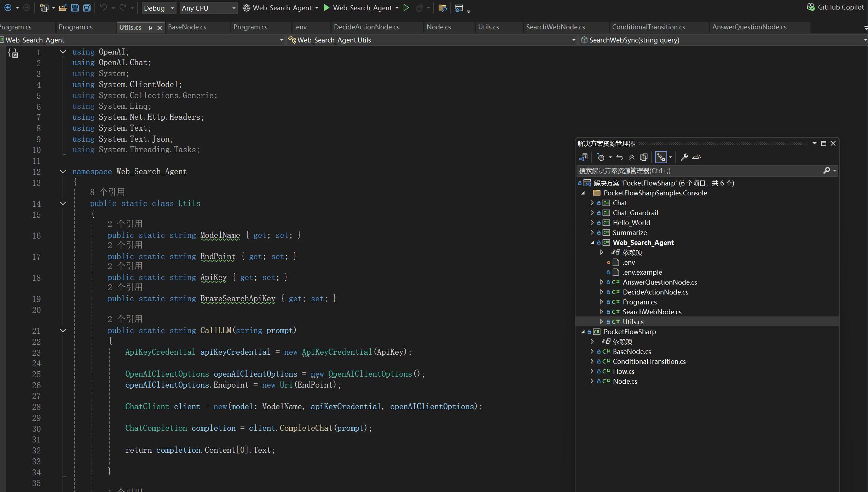Switch to the DecideActionNode.cs tab
The height and width of the screenshot is (492, 868).
click(x=366, y=27)
